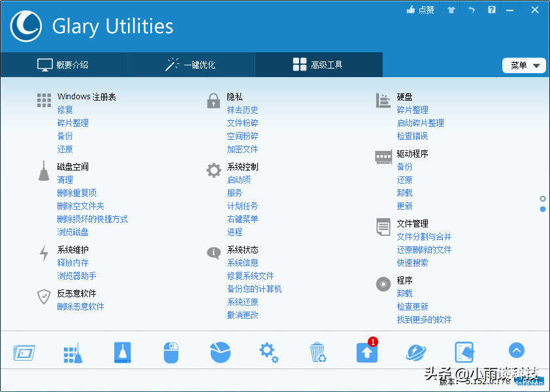
Task: Click the registry grid-and-broom icon in bottom toolbar
Action: point(73,352)
